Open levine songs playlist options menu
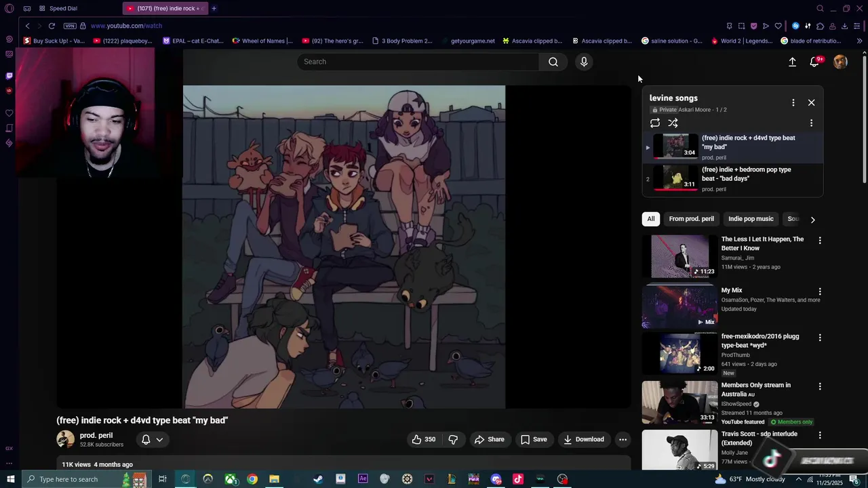This screenshot has width=868, height=488. (793, 102)
